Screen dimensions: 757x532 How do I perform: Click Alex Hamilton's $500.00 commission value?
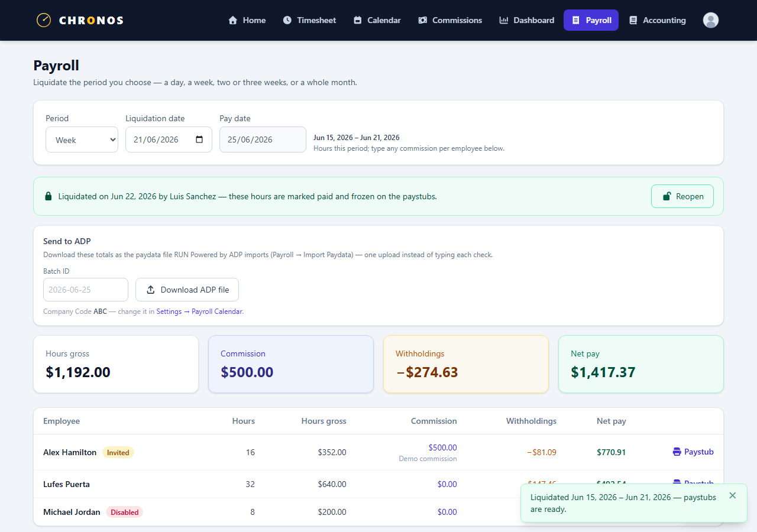pyautogui.click(x=442, y=447)
